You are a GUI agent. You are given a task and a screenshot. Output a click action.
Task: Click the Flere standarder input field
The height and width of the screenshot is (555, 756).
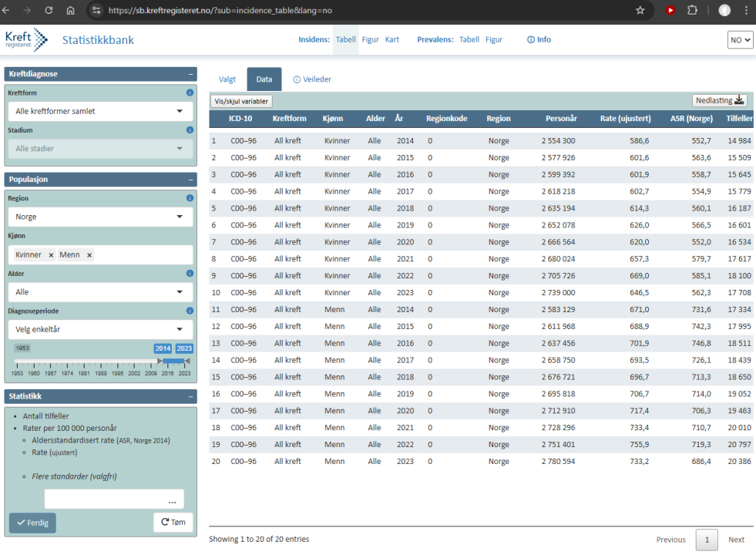click(114, 499)
